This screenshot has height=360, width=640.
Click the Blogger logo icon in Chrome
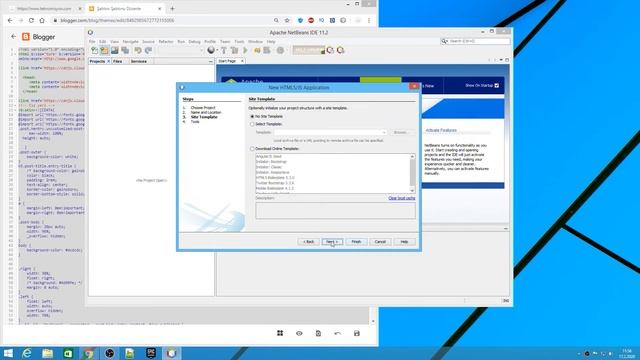(x=26, y=37)
